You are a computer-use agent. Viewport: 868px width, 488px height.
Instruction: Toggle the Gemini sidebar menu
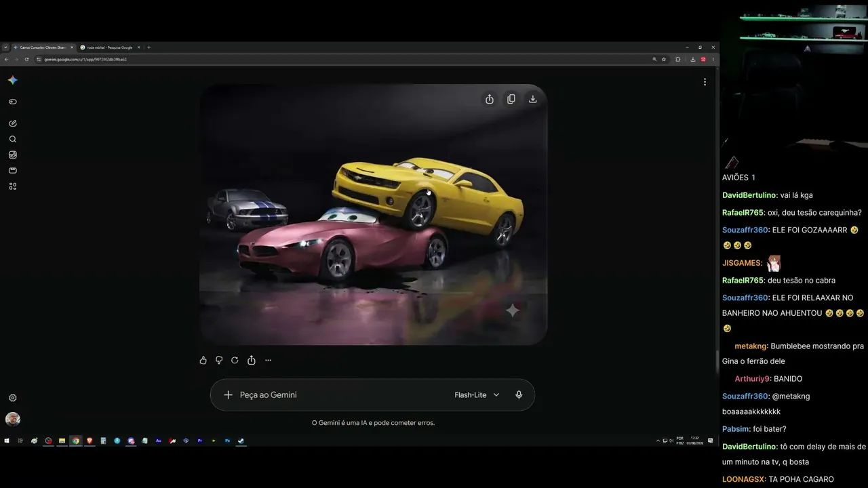tap(12, 102)
